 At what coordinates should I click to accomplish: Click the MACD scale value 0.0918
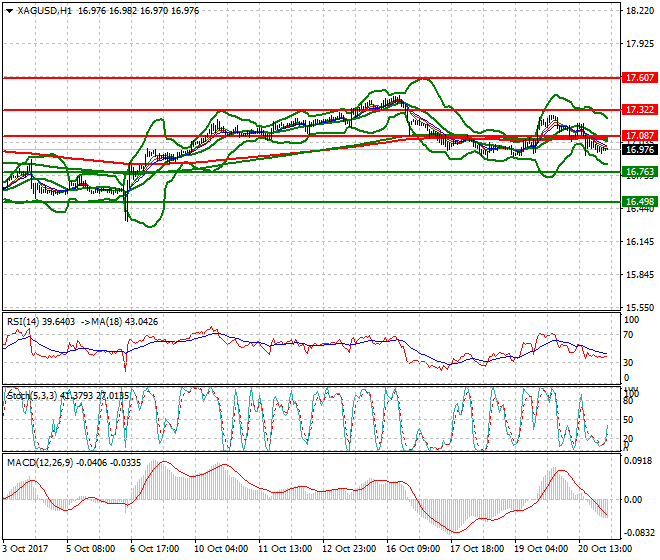[x=639, y=461]
